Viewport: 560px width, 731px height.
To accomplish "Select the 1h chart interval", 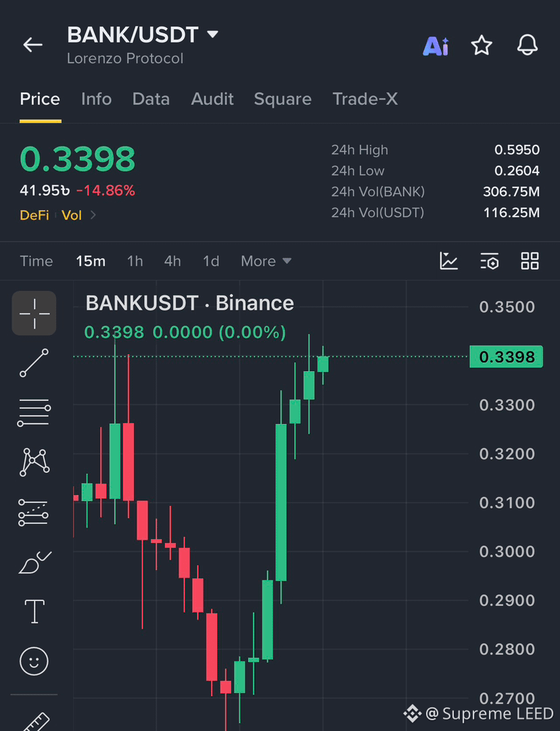I will coord(135,261).
